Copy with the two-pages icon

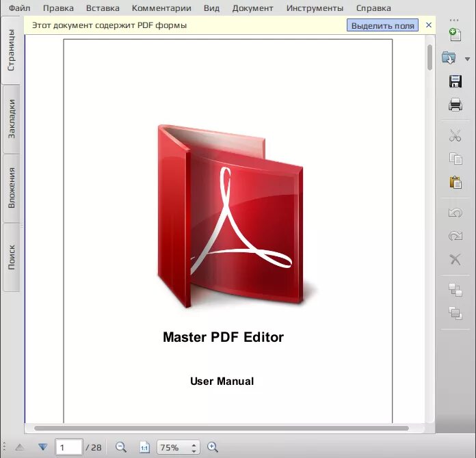455,159
